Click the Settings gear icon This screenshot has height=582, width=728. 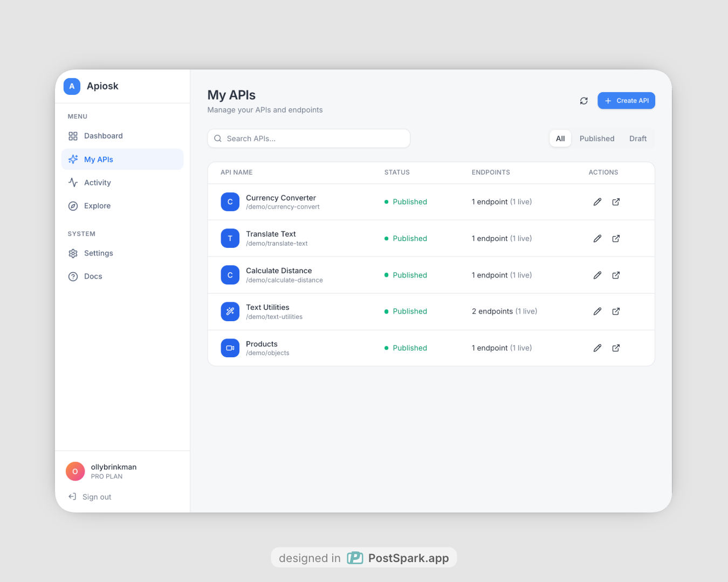pyautogui.click(x=73, y=253)
